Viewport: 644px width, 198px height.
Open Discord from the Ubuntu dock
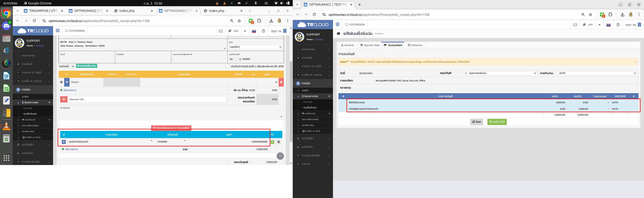point(7,25)
